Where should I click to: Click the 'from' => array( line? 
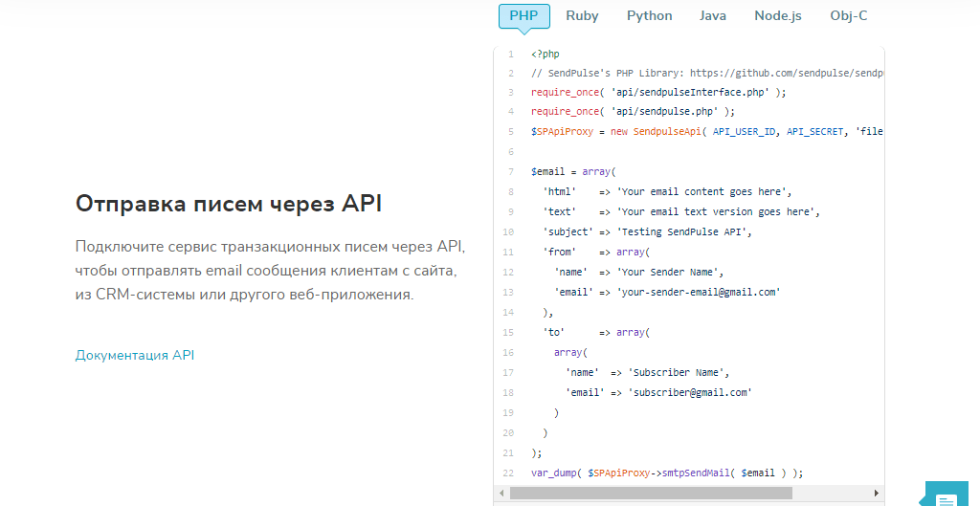click(x=596, y=252)
